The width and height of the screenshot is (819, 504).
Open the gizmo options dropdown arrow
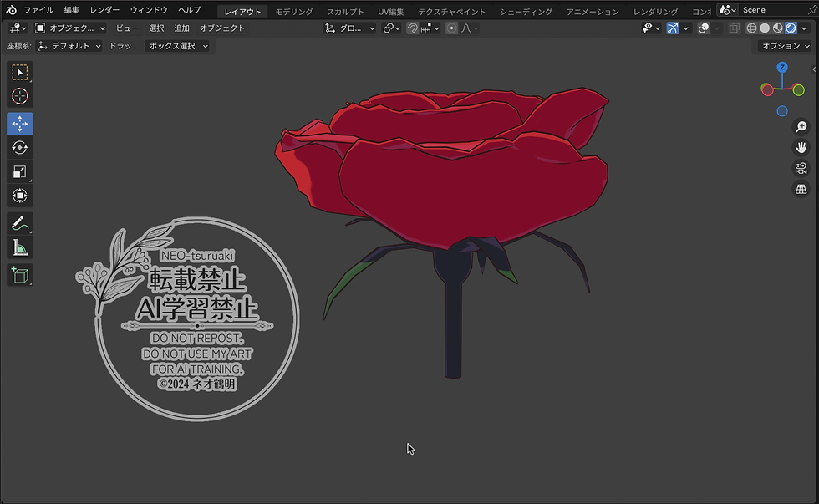(686, 28)
